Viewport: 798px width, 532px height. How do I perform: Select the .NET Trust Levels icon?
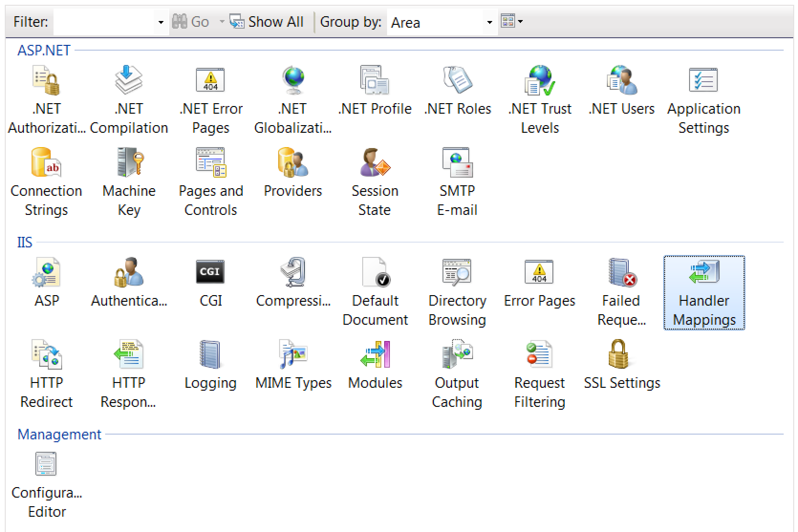click(x=539, y=80)
